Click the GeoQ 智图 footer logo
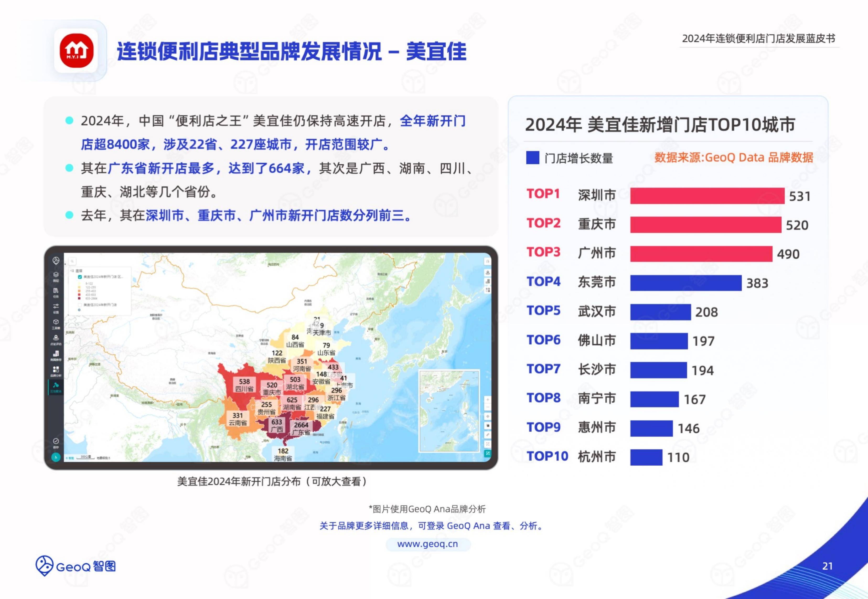Screen dimensions: 868x599 (x=76, y=566)
